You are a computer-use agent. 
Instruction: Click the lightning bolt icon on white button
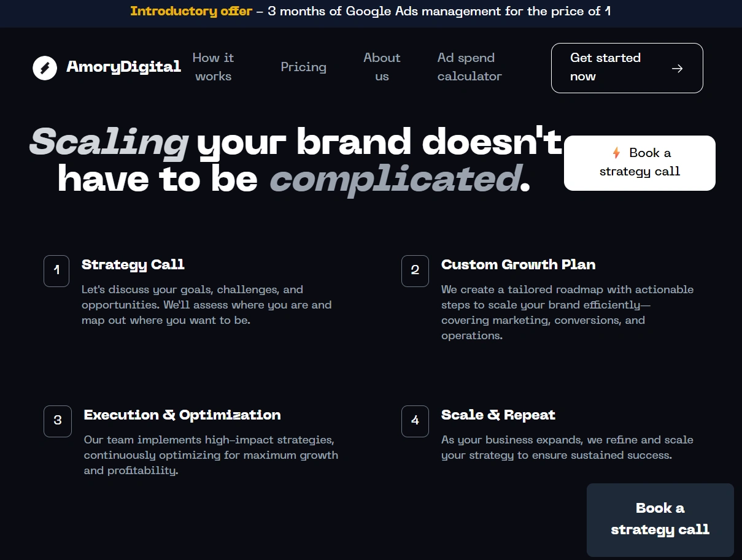coord(616,153)
